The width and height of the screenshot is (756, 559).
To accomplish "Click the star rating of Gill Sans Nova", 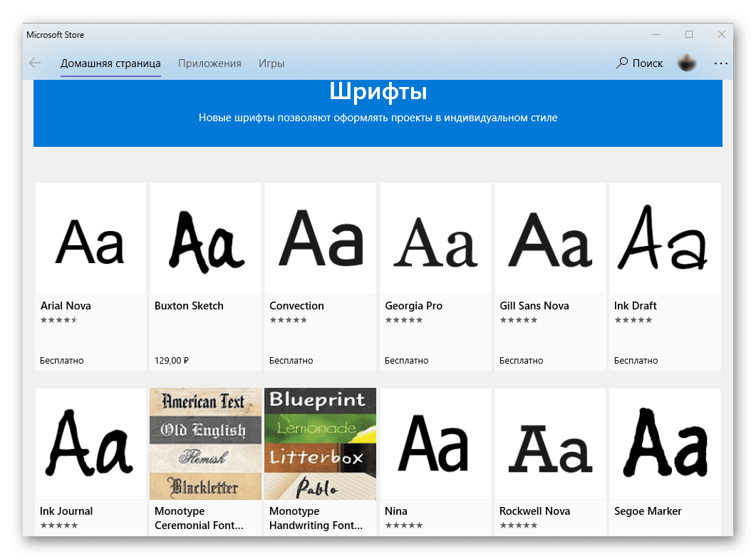I will pyautogui.click(x=519, y=319).
